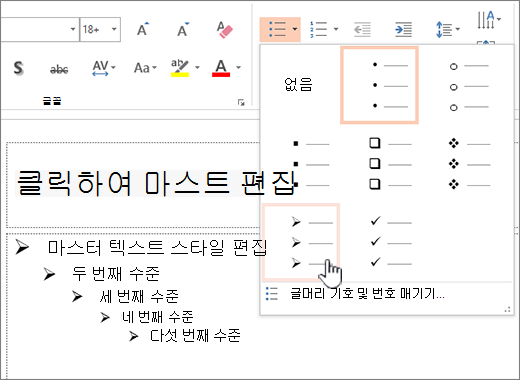This screenshot has width=520, height=380.
Task: Expand the font color dropdown arrow
Action: coord(239,68)
